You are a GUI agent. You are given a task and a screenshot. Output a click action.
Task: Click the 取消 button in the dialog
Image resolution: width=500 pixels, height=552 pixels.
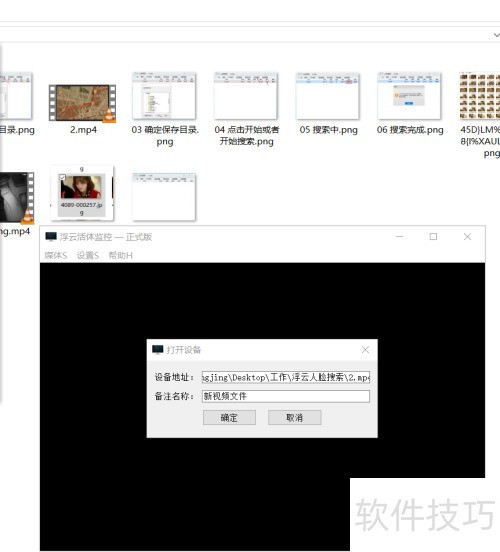[x=295, y=418]
